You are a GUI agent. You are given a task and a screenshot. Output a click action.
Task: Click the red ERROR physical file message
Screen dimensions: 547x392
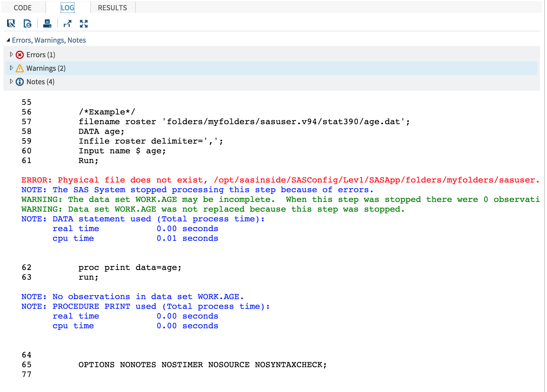pos(280,180)
